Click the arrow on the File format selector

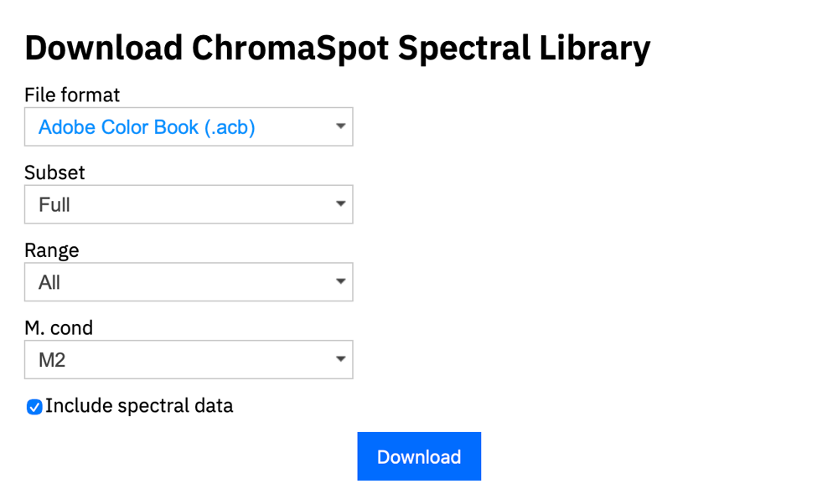coord(340,126)
